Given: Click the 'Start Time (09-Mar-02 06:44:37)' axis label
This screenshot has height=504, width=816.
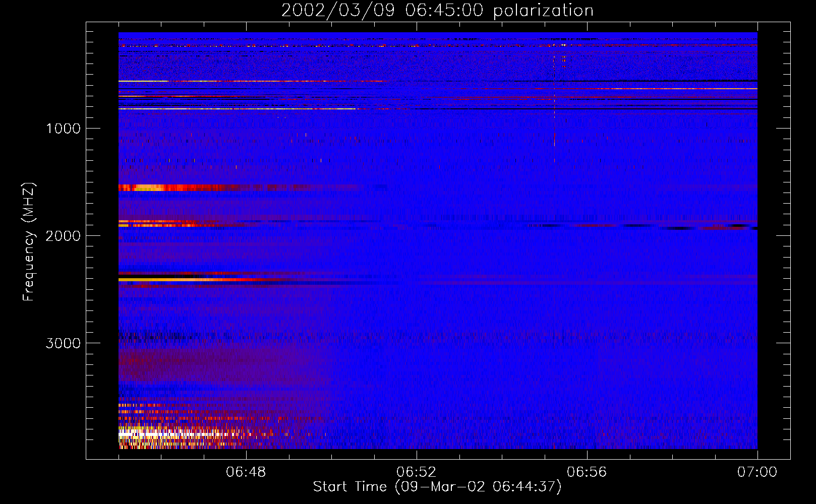Looking at the screenshot, I should [437, 487].
